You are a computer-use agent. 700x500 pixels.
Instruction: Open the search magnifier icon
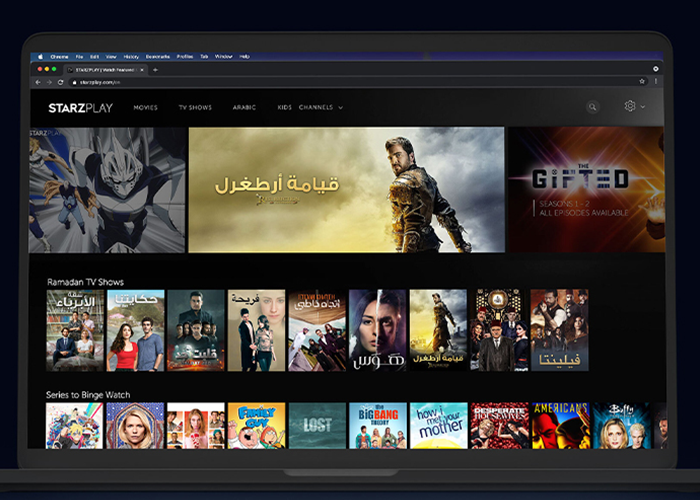(593, 107)
